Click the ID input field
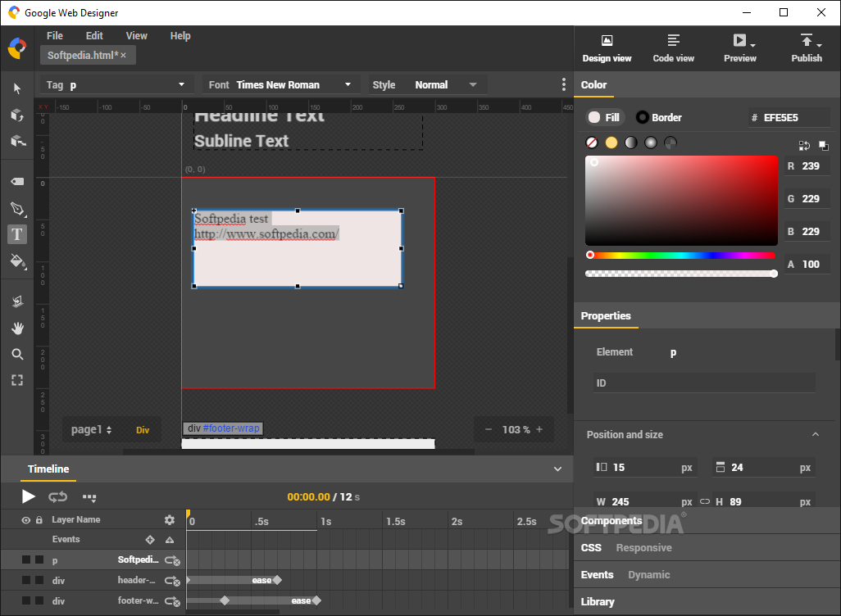 pyautogui.click(x=704, y=383)
